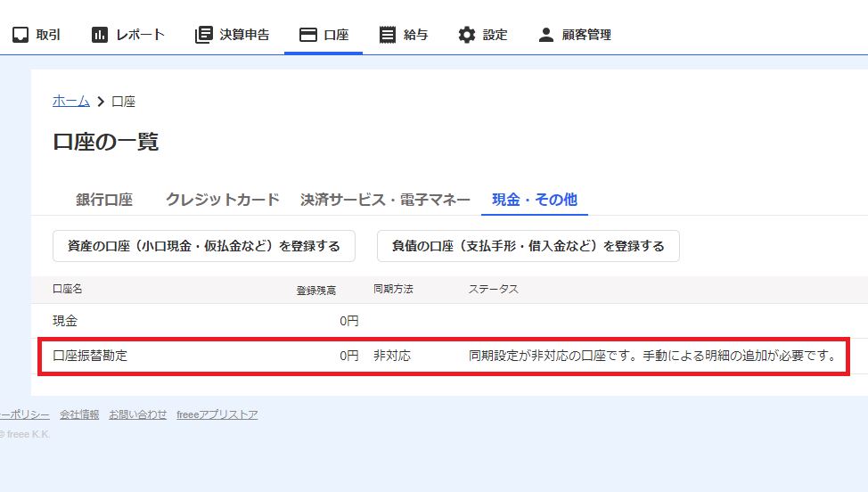Click 0円 balance in 口座振替勘定 row
The image size is (868, 492).
point(348,356)
